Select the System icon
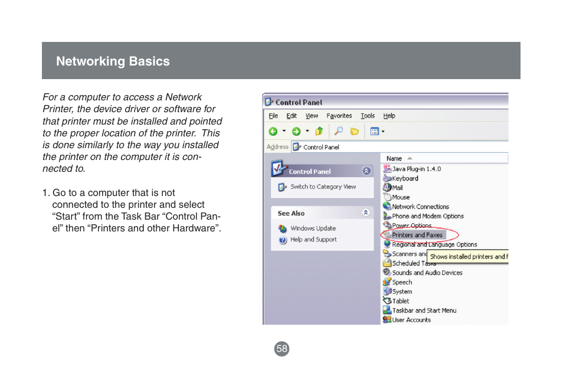 coord(387,292)
